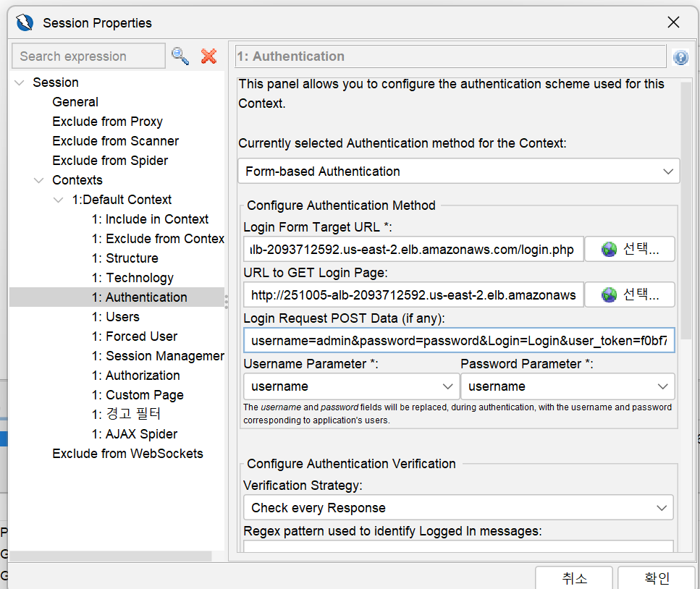The width and height of the screenshot is (700, 589).
Task: Click the magnifying glass search icon
Action: click(x=180, y=56)
